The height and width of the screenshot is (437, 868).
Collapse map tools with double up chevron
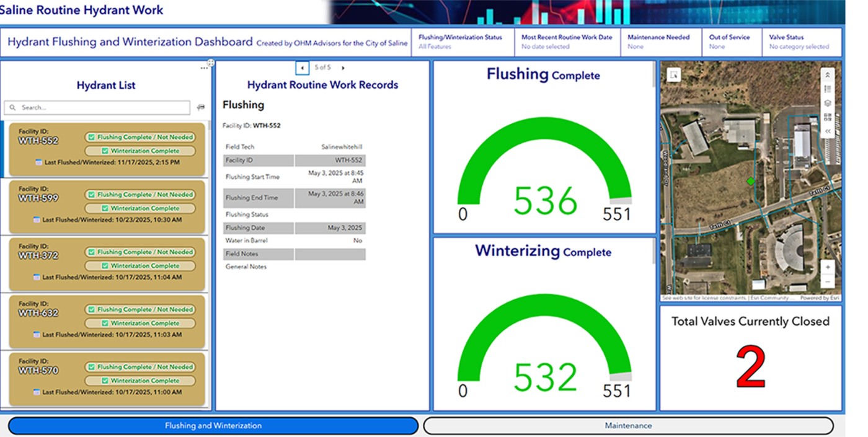click(x=828, y=75)
